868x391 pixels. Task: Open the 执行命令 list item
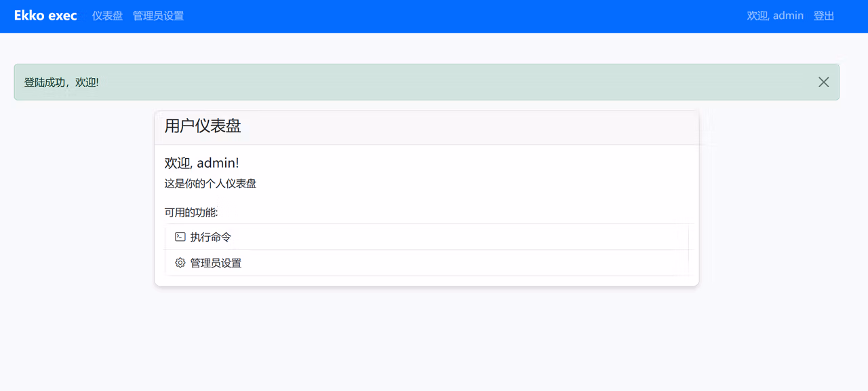coord(427,237)
